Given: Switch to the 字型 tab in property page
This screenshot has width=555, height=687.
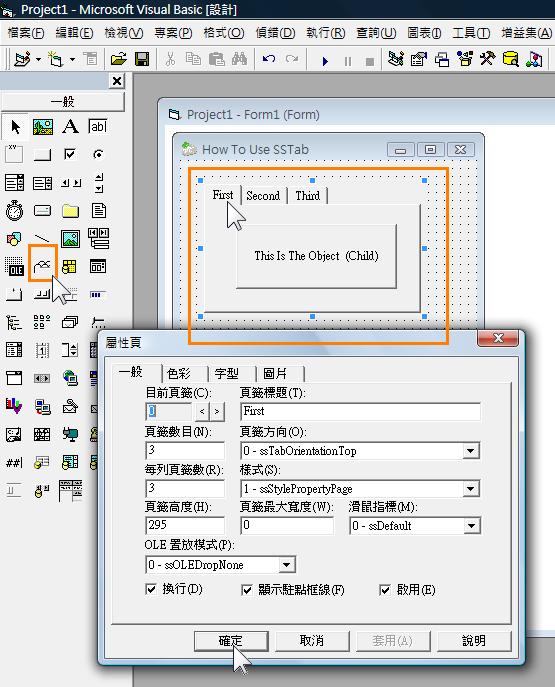Looking at the screenshot, I should [227, 374].
